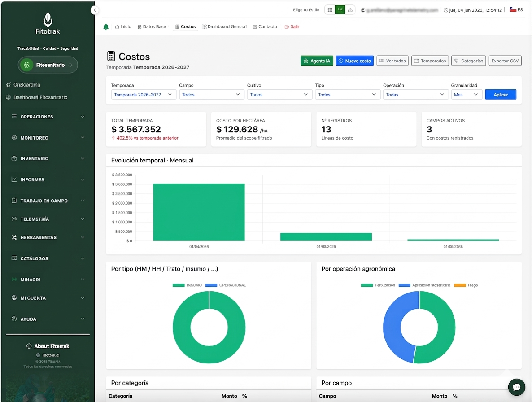This screenshot has height=402, width=532.
Task: Toggle the Fertilizacion legend entry
Action: pyautogui.click(x=378, y=285)
